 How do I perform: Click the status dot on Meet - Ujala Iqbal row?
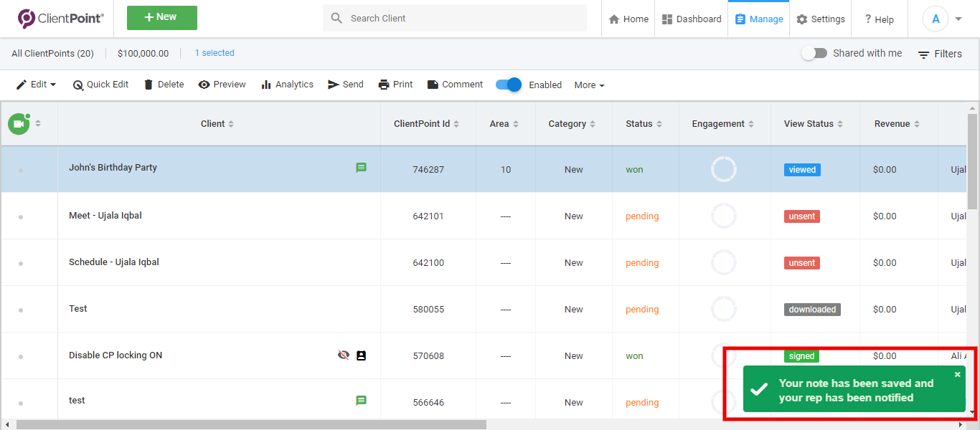(21, 217)
